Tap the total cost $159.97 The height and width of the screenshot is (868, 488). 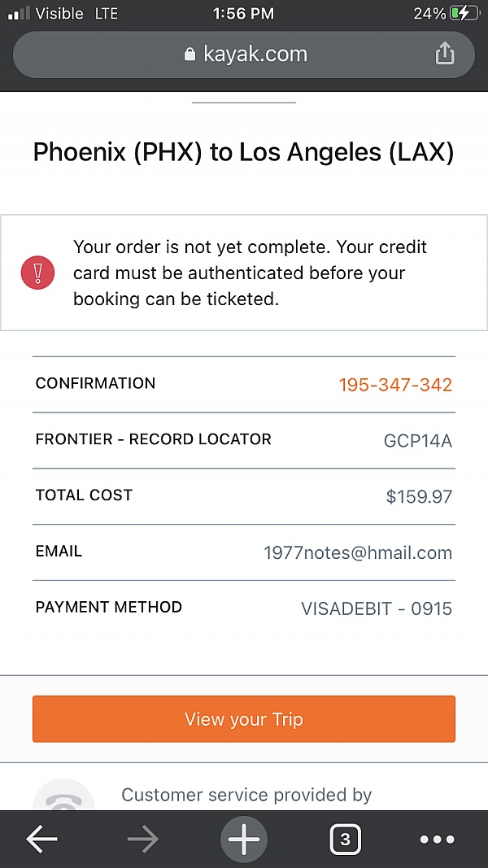[419, 496]
